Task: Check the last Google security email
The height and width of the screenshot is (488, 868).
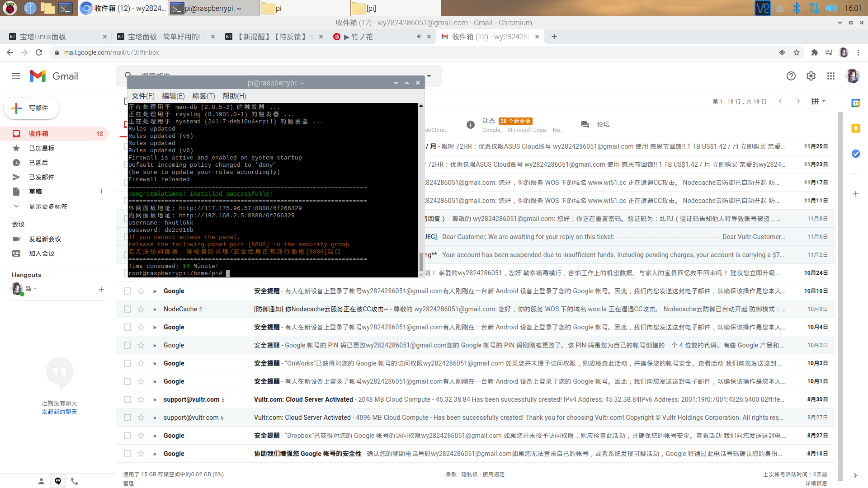Action: (x=127, y=454)
